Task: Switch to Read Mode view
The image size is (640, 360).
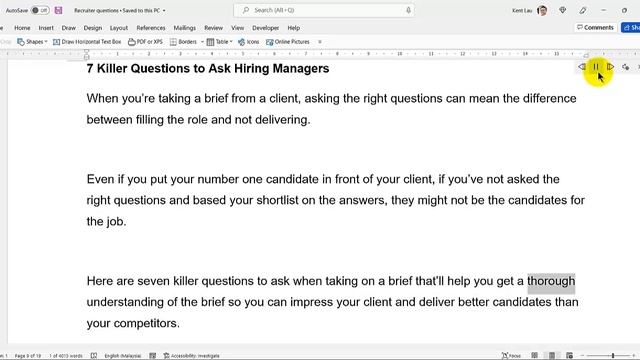Action: [534, 356]
